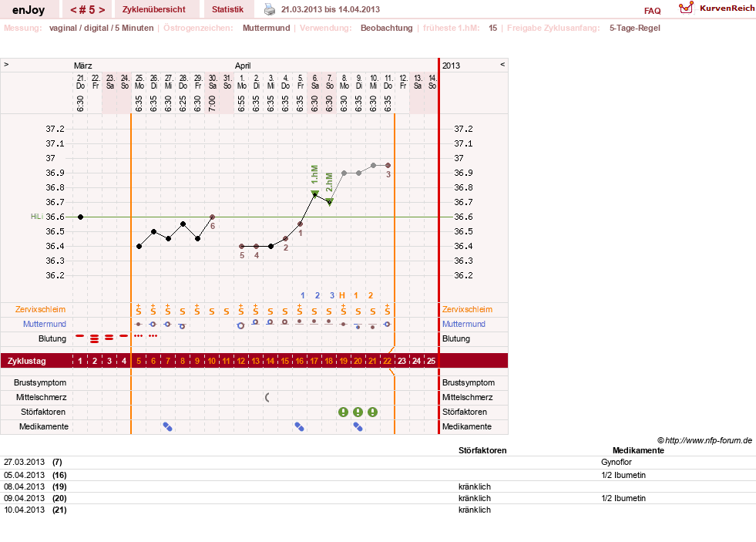The height and width of the screenshot is (542, 756).
Task: Click the Muttermund symbol on cycle day 8
Action: pyautogui.click(x=182, y=326)
